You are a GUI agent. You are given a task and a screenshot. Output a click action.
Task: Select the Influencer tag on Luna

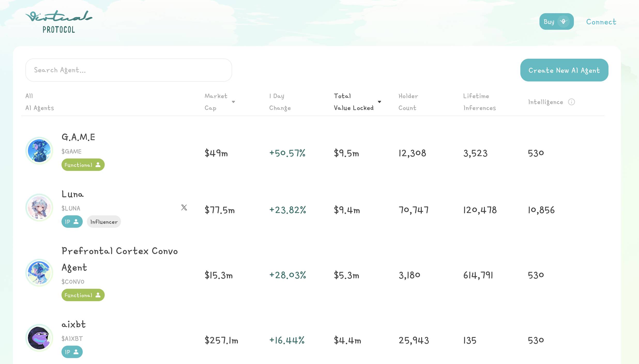(x=104, y=222)
